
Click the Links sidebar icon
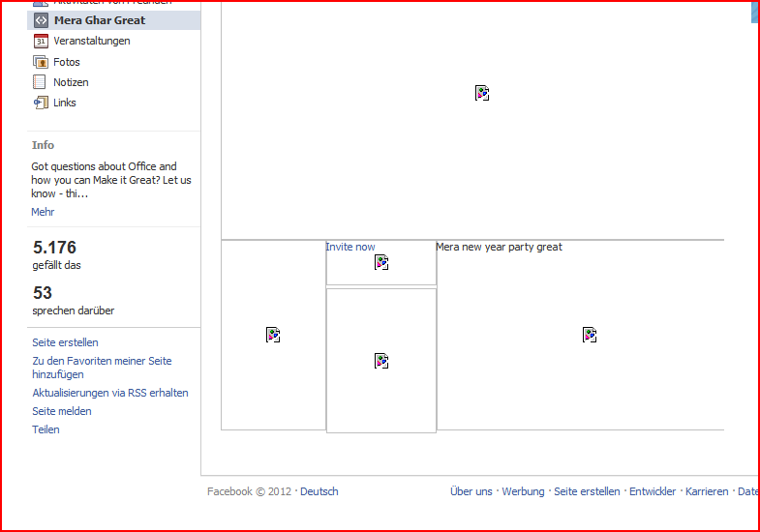coord(41,103)
